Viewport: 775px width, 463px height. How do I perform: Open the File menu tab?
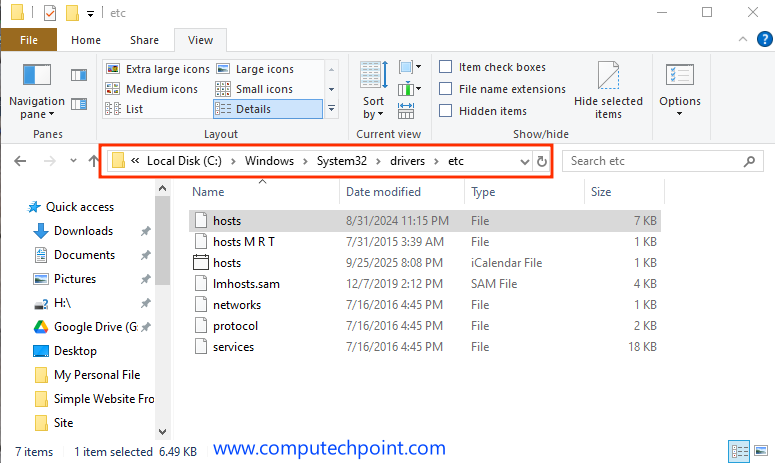tap(29, 40)
